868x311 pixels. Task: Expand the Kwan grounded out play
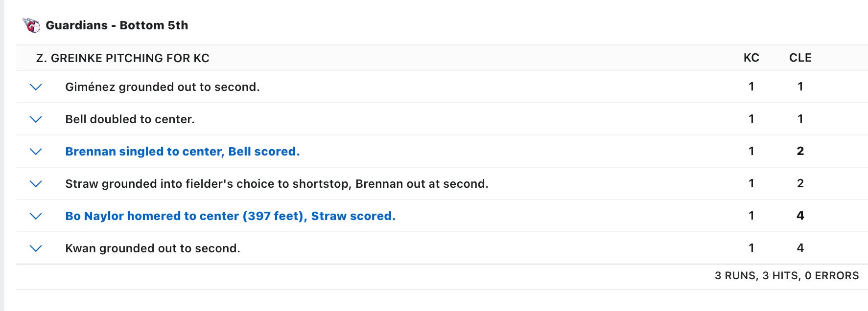(x=36, y=248)
